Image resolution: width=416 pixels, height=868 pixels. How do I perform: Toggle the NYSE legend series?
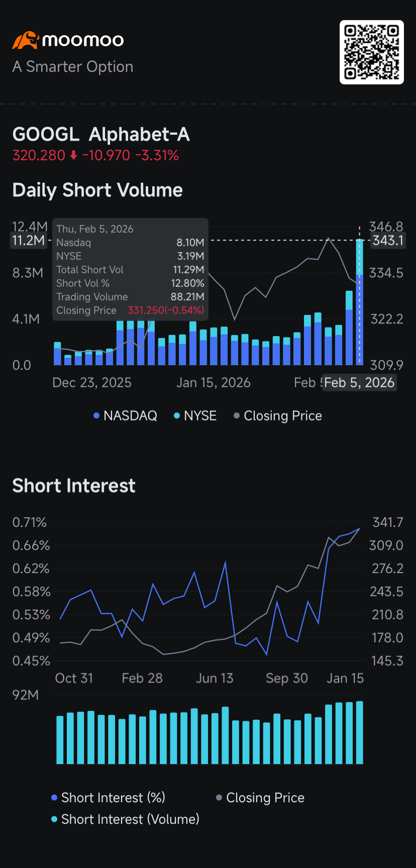[195, 416]
